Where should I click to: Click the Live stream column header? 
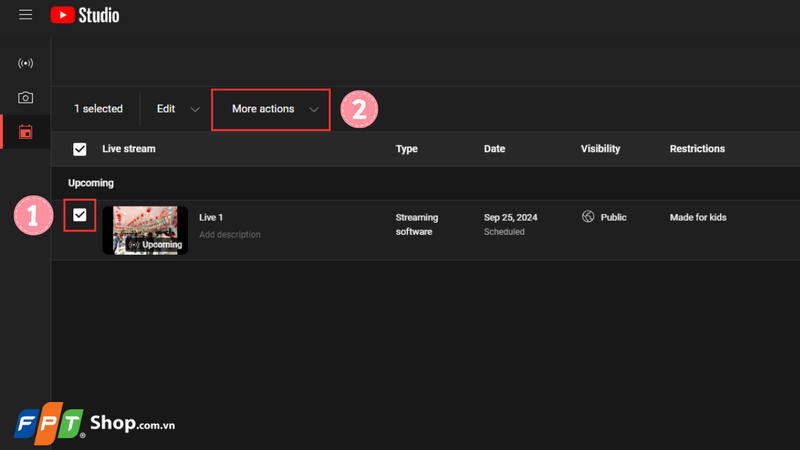[x=129, y=149]
